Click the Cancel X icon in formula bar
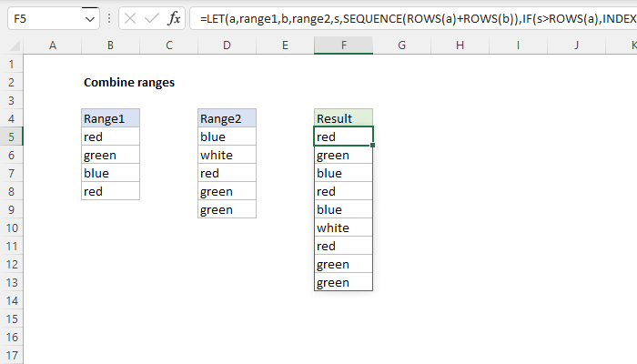This screenshot has width=637, height=364. click(130, 19)
